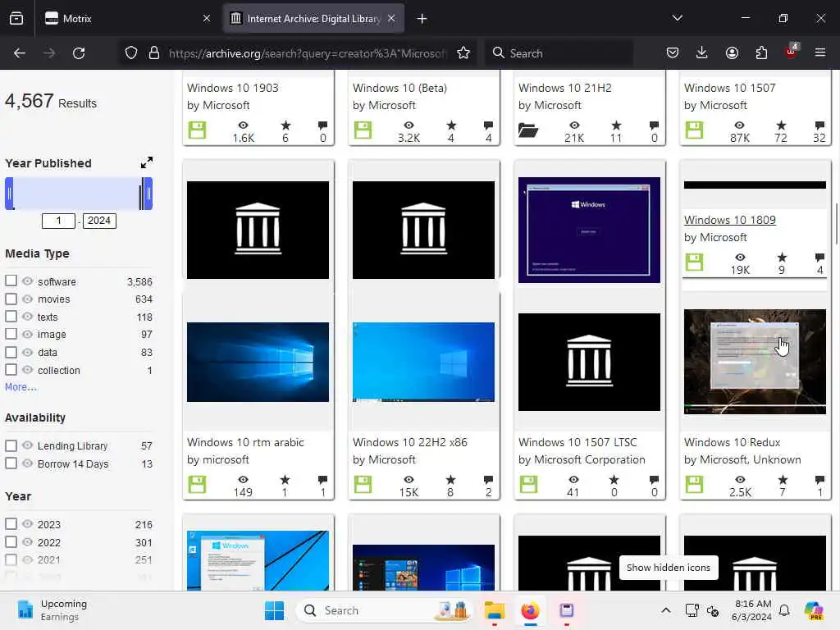This screenshot has height=630, width=840.
Task: Open the list all tabs dropdown arrow
Action: [x=677, y=18]
